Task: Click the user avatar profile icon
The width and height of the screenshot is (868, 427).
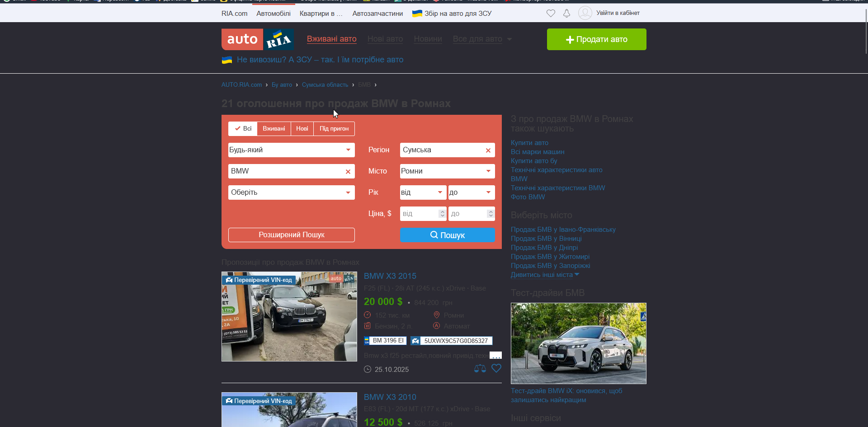Action: pyautogui.click(x=585, y=13)
